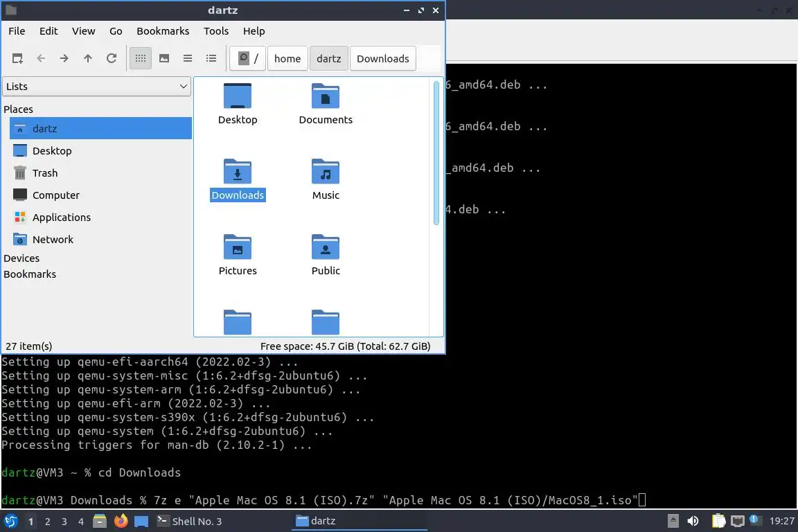Screen dimensions: 798x532
Task: Click the 19:27 panel clock
Action: click(x=781, y=521)
